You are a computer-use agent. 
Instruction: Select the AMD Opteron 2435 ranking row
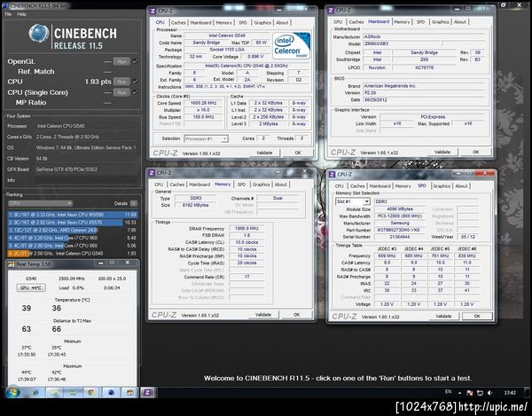point(73,230)
